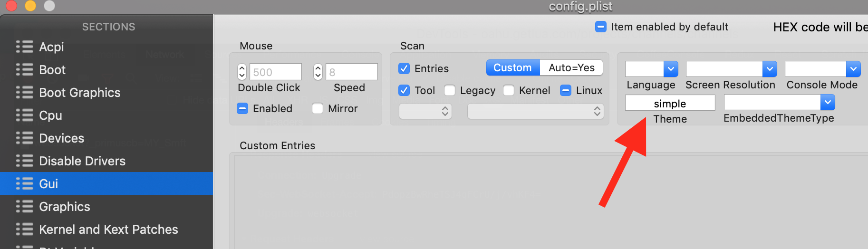Image resolution: width=868 pixels, height=249 pixels.
Task: Uncheck the Entries scan checkbox
Action: click(404, 68)
